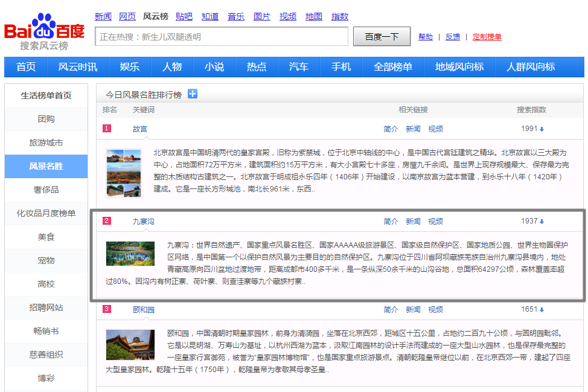Select 风云榜 in the top links

[156, 16]
